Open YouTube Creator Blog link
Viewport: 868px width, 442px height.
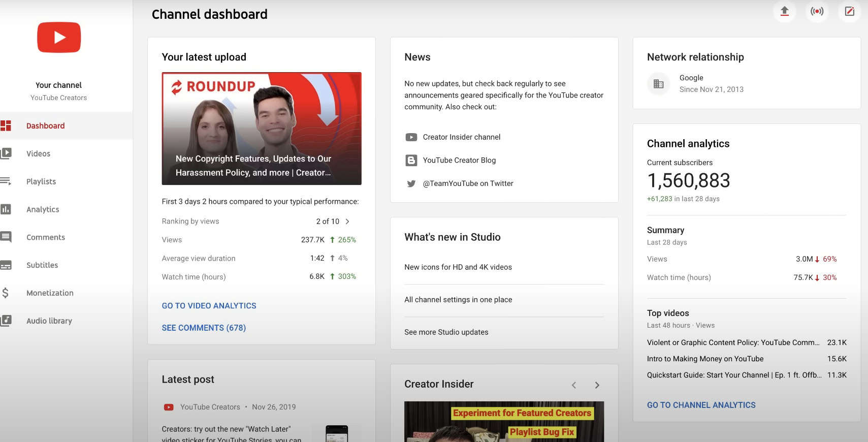[x=459, y=160]
